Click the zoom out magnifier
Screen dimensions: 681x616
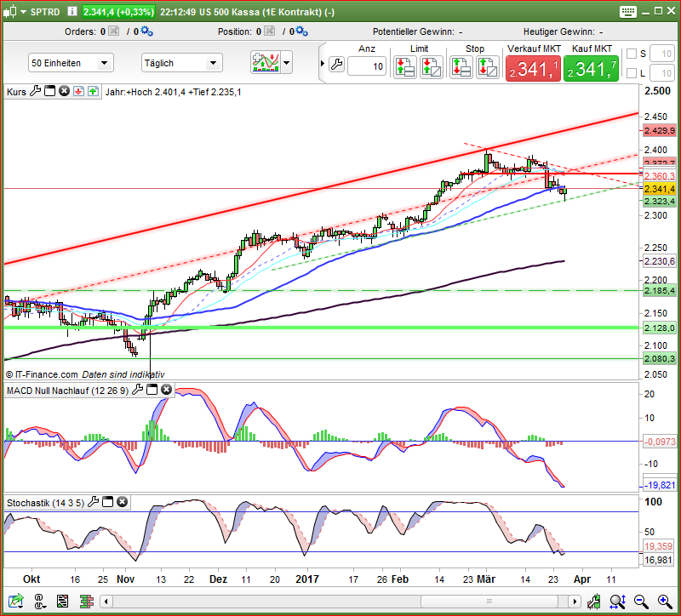[641, 602]
